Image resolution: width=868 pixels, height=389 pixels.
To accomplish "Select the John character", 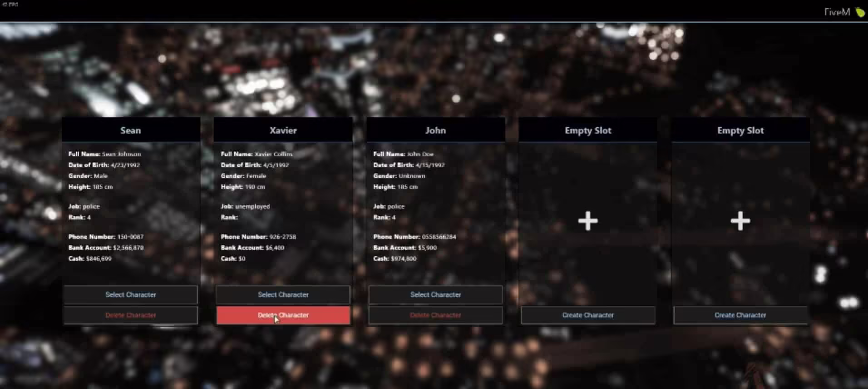I will coord(436,294).
